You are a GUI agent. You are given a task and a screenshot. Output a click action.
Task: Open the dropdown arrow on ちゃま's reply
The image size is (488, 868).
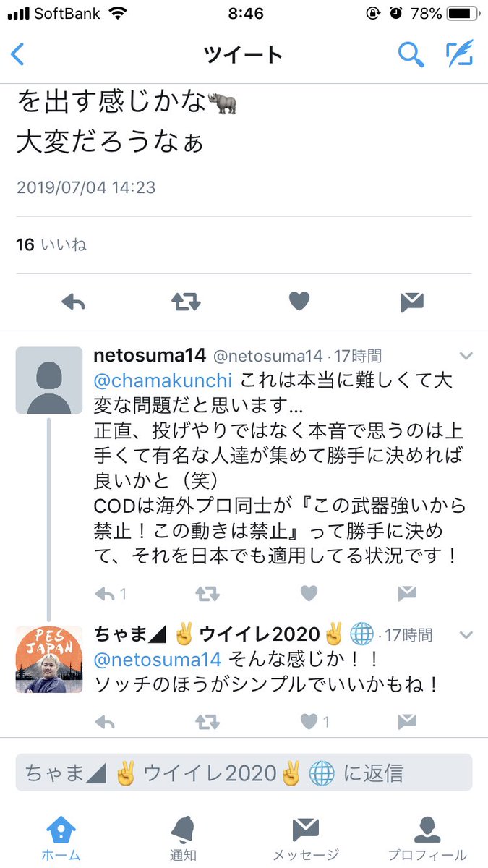point(466,634)
